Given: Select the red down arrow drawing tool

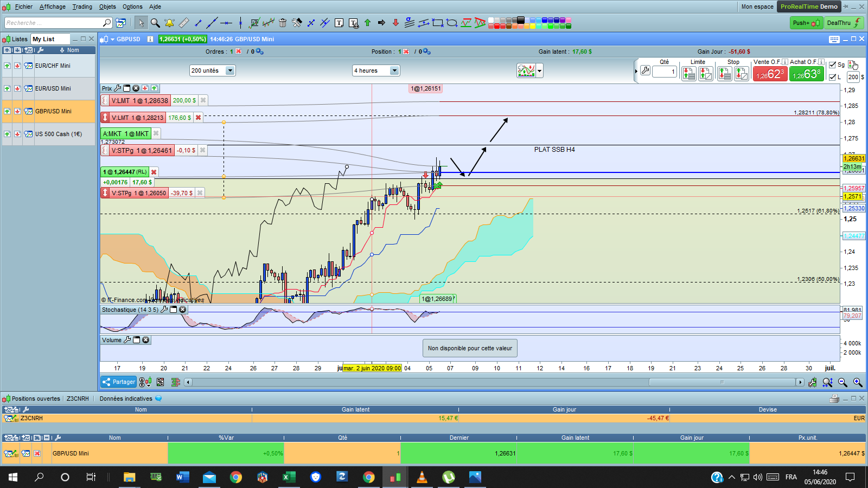Looking at the screenshot, I should (x=395, y=23).
